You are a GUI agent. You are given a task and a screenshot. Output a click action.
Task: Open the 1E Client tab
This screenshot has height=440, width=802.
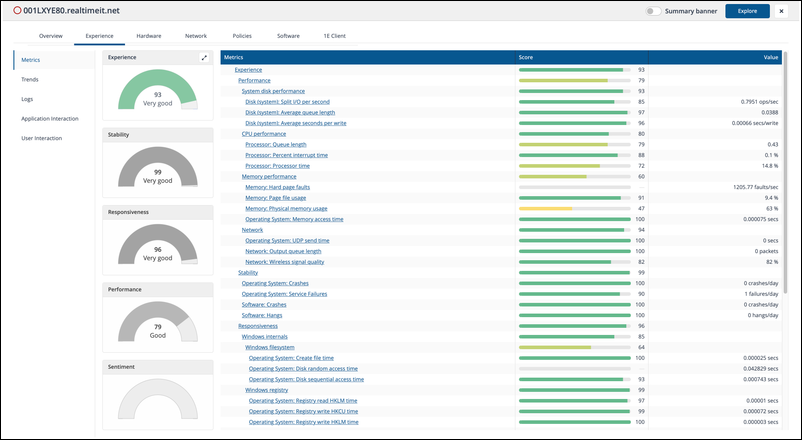click(337, 35)
